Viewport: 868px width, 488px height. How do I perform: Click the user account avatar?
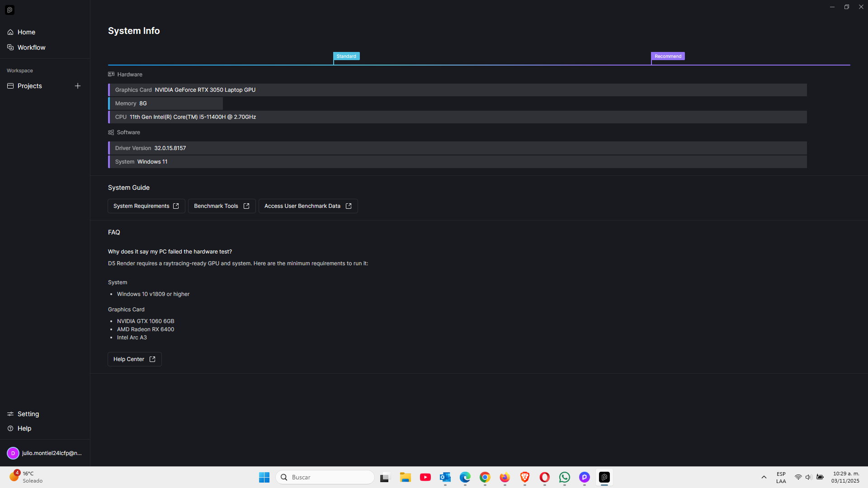[x=13, y=453]
